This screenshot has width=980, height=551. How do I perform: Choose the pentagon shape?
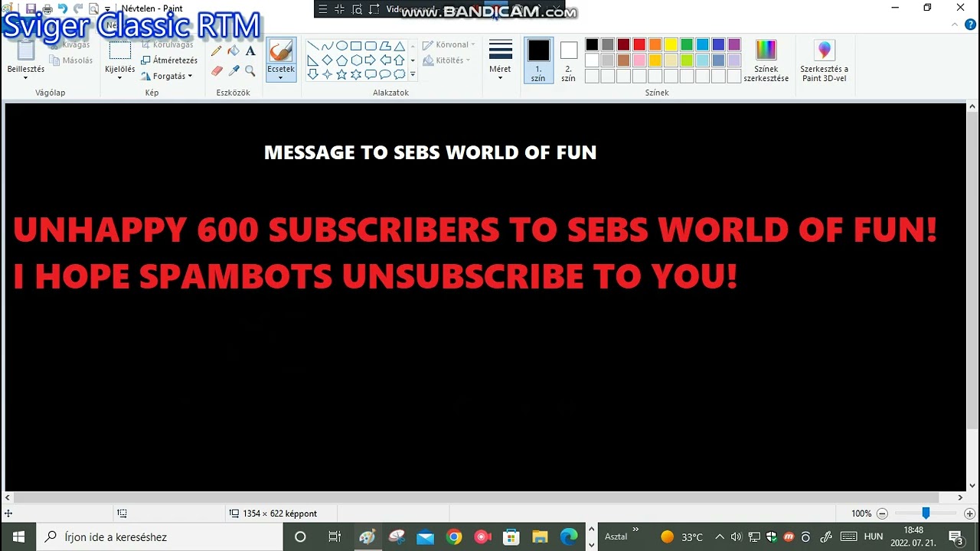click(x=341, y=60)
